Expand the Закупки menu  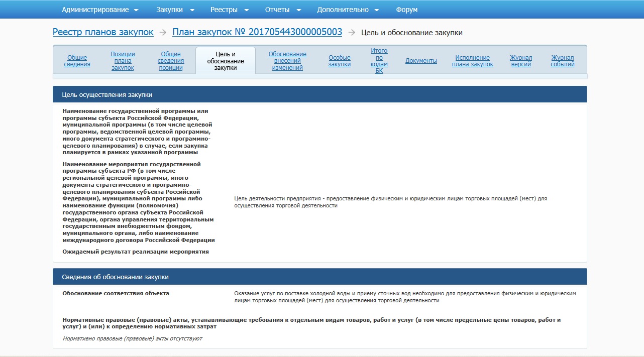[173, 10]
